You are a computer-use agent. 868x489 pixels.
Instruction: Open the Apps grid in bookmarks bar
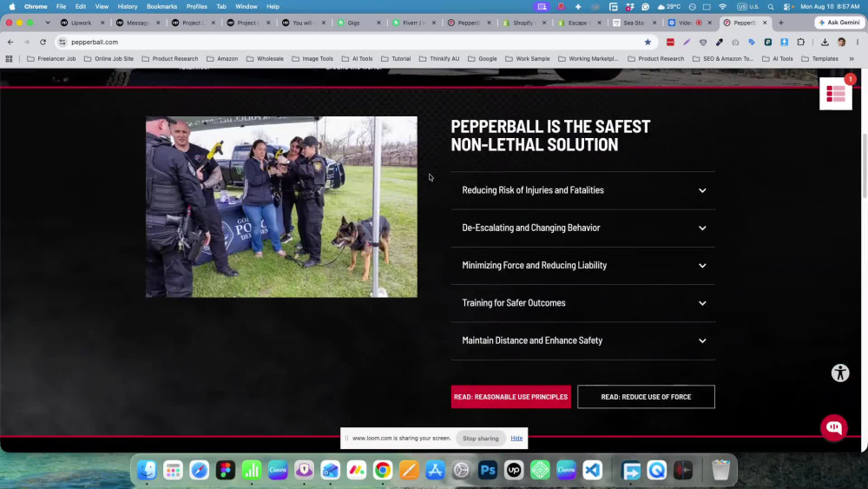tap(9, 59)
